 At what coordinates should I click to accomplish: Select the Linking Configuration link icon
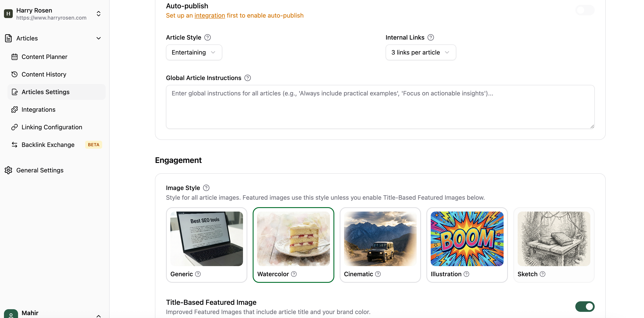[x=15, y=127]
